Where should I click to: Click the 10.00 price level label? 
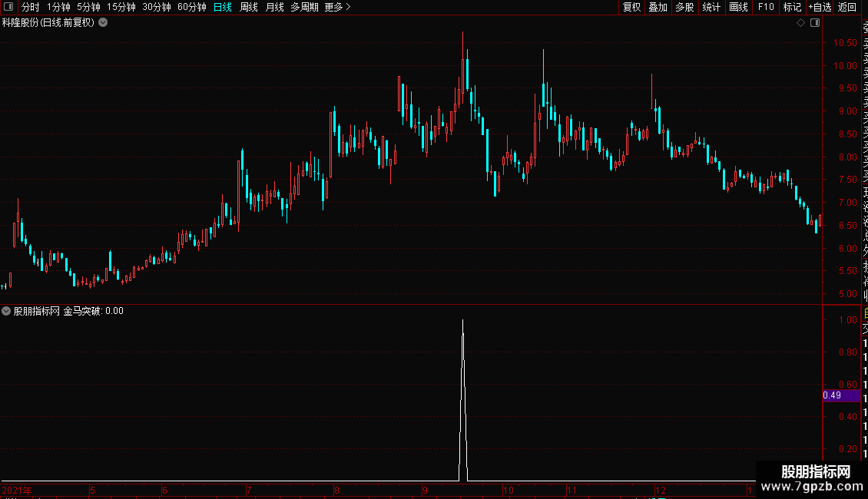845,65
